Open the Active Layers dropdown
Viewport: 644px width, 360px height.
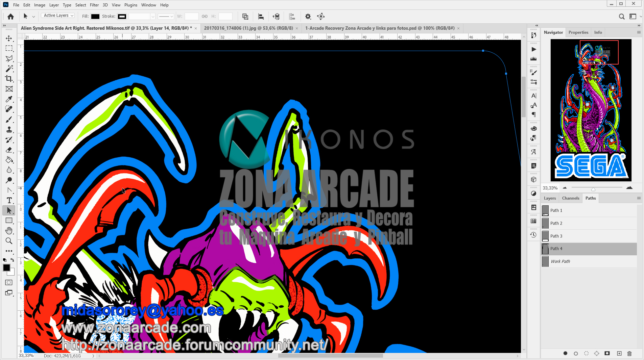click(58, 16)
